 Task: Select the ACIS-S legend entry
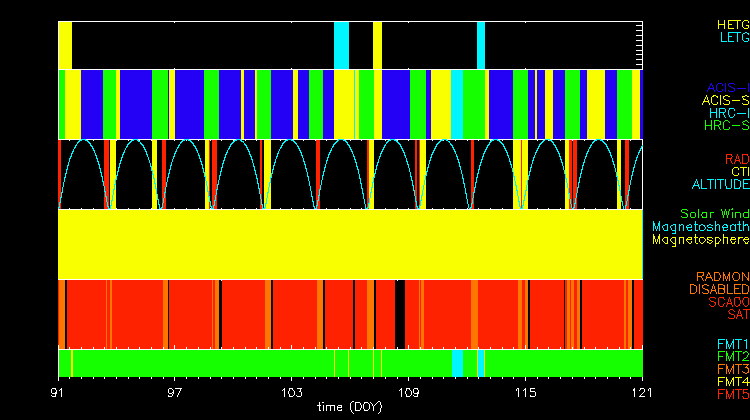click(725, 100)
